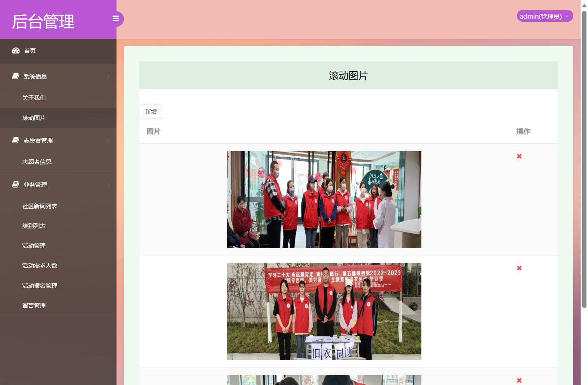The height and width of the screenshot is (385, 588).
Task: Expand the 志愿者管理 menu chevron
Action: 108,141
